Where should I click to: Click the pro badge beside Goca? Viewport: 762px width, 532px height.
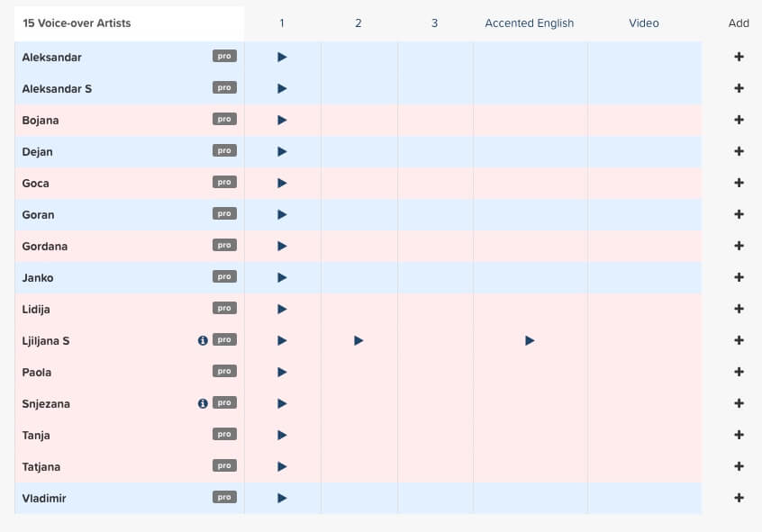[224, 182]
